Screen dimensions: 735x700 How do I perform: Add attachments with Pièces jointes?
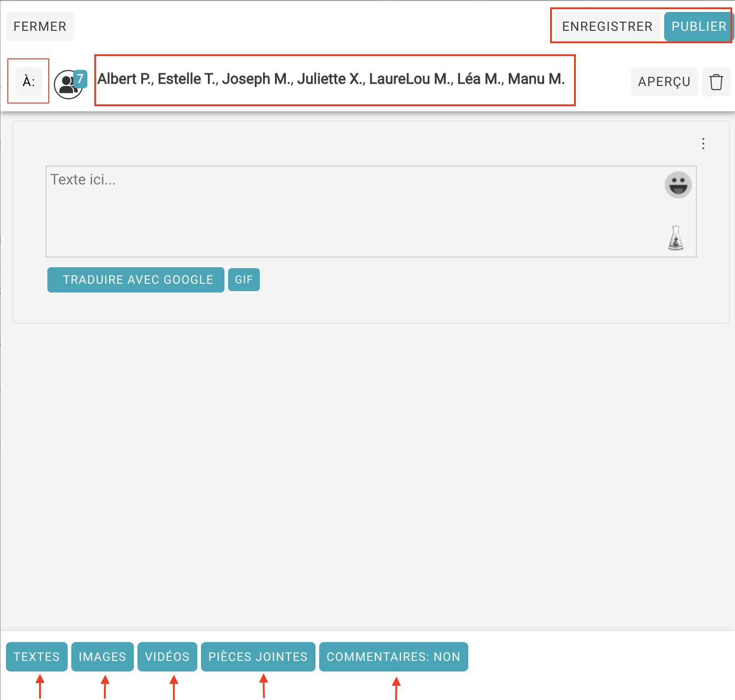pyautogui.click(x=258, y=656)
